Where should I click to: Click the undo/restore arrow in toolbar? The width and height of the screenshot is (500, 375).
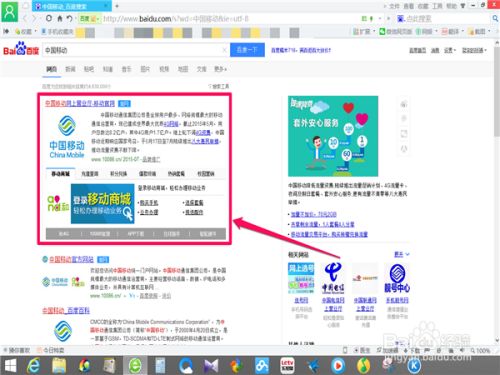69,18
